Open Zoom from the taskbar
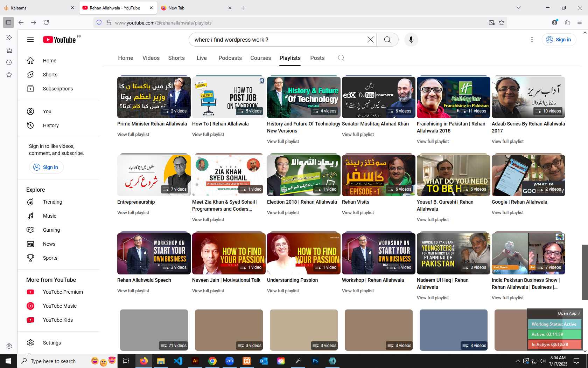588x368 pixels. pyautogui.click(x=230, y=361)
